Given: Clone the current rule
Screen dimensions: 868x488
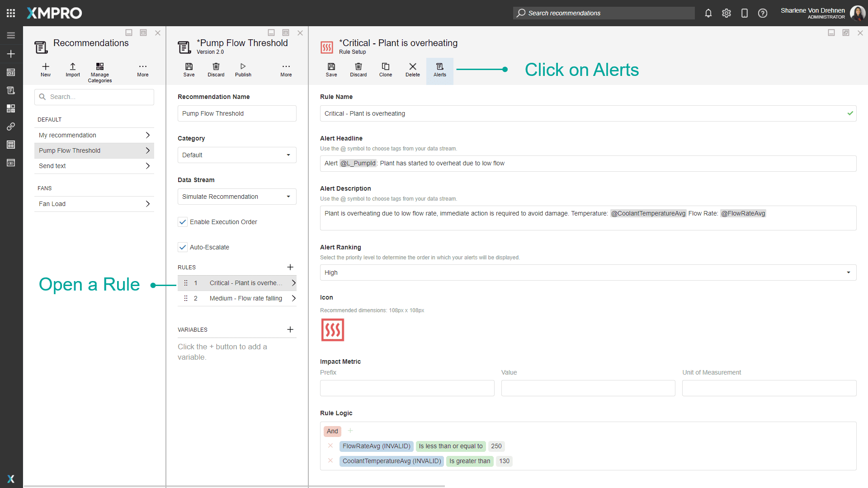Looking at the screenshot, I should [x=385, y=70].
